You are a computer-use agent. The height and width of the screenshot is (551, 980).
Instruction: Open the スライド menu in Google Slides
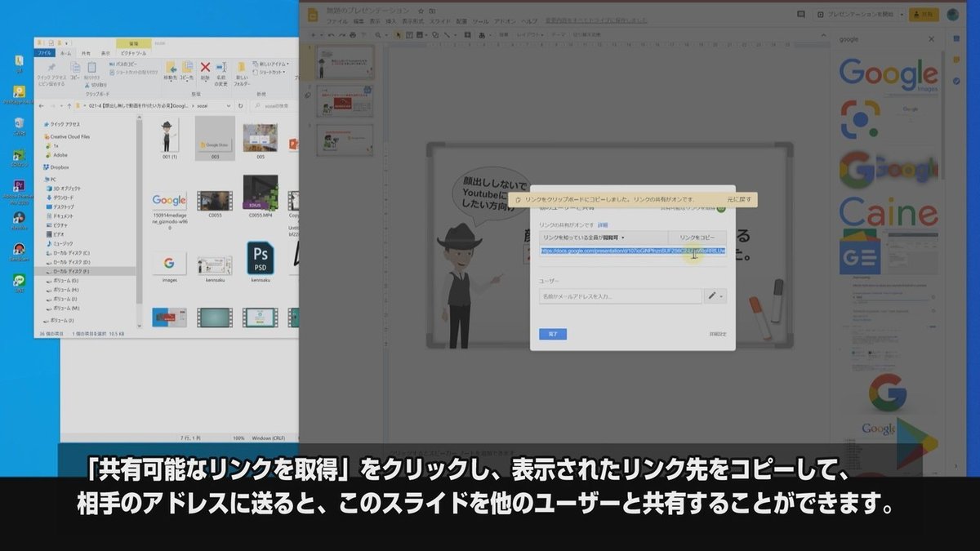439,21
